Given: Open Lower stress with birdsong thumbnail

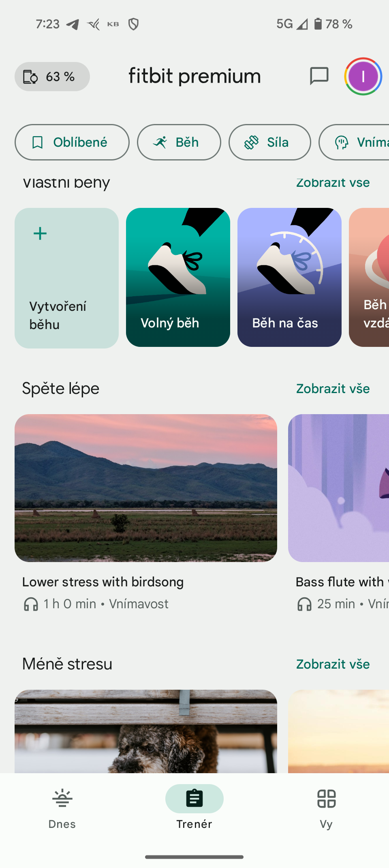Looking at the screenshot, I should 146,488.
